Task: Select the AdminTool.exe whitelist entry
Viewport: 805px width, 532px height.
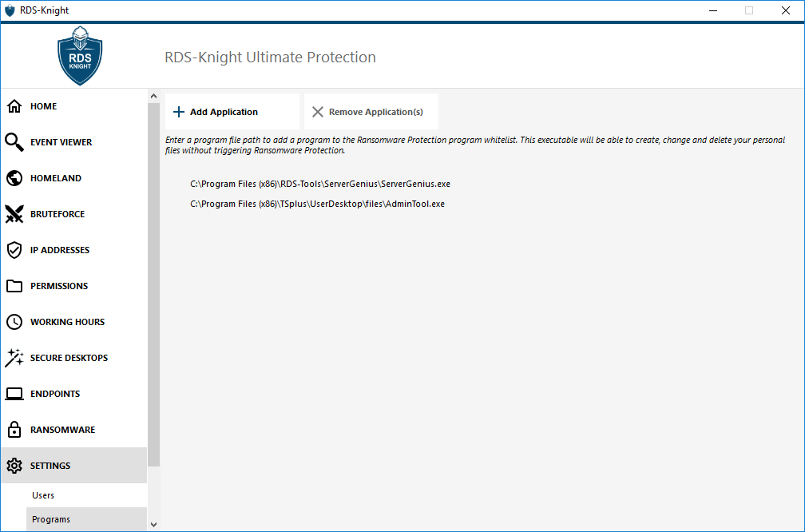Action: [x=317, y=204]
